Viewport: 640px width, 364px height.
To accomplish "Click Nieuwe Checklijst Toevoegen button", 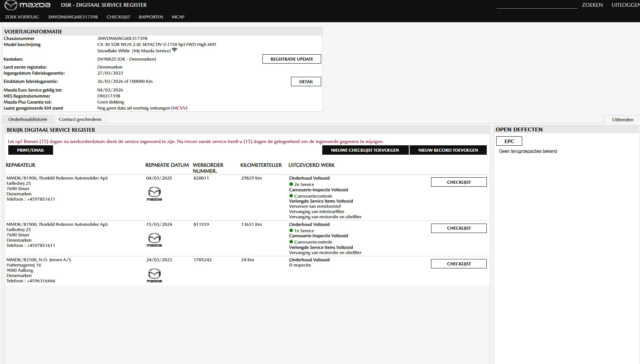I will (x=365, y=150).
